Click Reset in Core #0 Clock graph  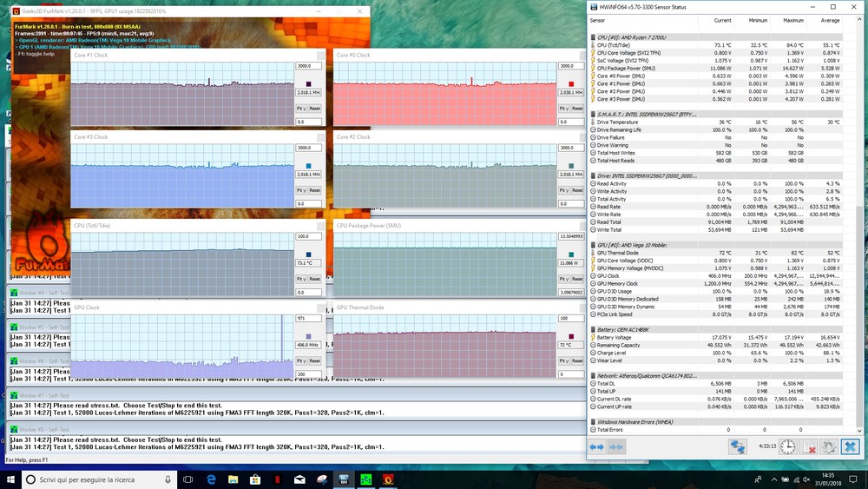click(x=577, y=109)
